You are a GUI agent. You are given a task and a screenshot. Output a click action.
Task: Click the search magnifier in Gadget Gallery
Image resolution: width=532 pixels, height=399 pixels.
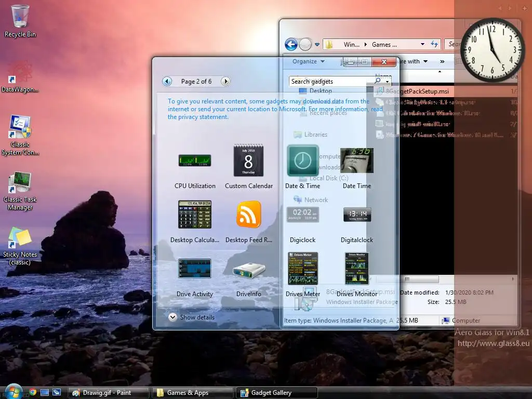tap(377, 81)
